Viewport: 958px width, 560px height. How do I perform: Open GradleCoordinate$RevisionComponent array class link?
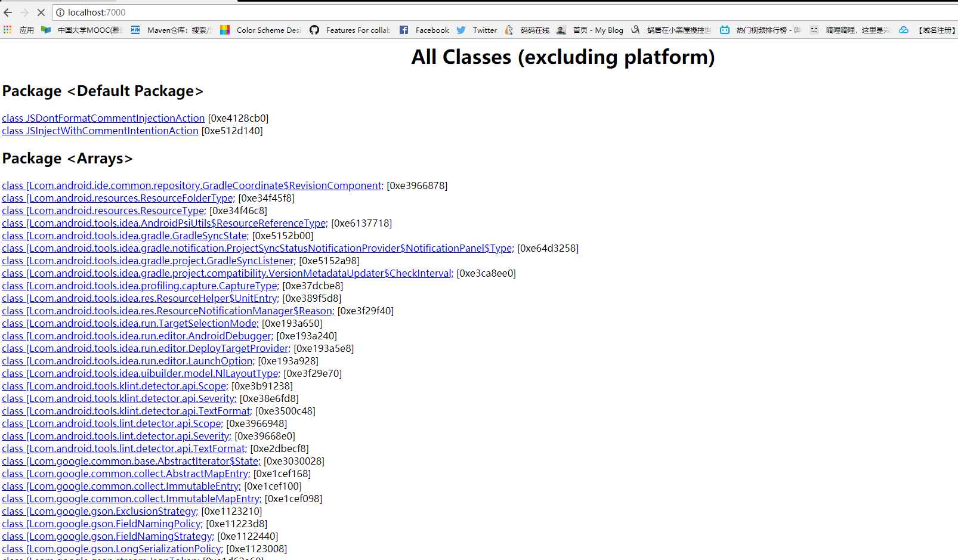[193, 185]
